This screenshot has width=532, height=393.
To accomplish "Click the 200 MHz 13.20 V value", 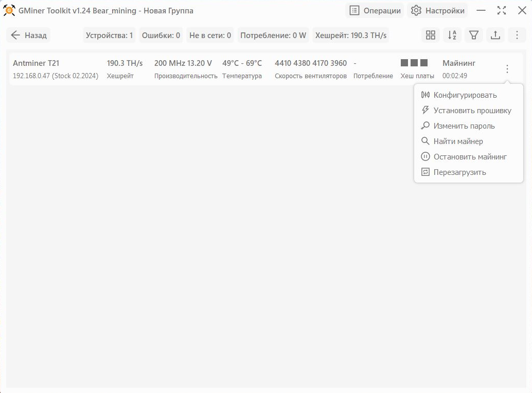I will point(183,63).
